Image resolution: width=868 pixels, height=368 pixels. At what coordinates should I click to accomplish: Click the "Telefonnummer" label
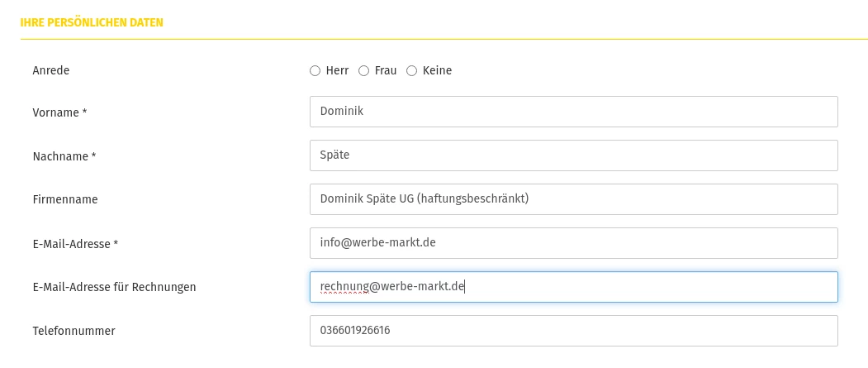pos(74,331)
